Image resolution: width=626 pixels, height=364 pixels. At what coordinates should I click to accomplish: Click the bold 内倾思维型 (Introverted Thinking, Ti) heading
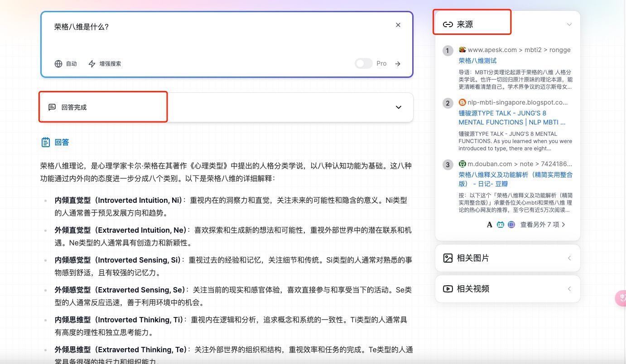point(119,320)
